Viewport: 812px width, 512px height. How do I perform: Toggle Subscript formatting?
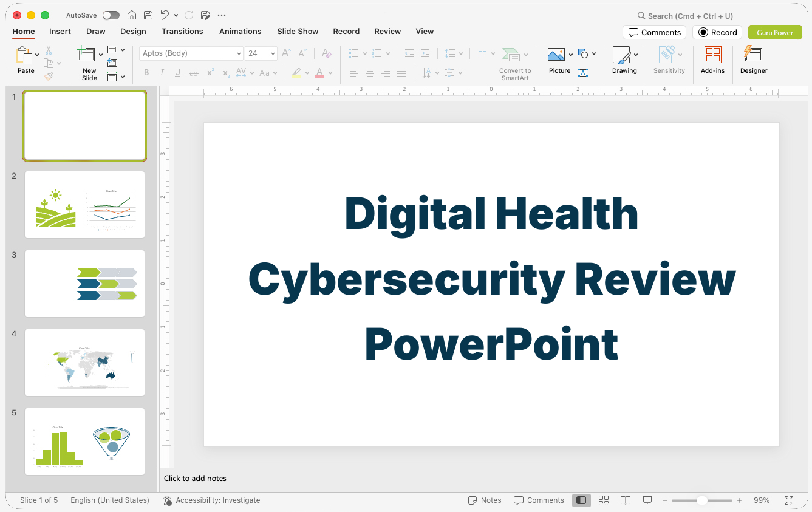(226, 73)
